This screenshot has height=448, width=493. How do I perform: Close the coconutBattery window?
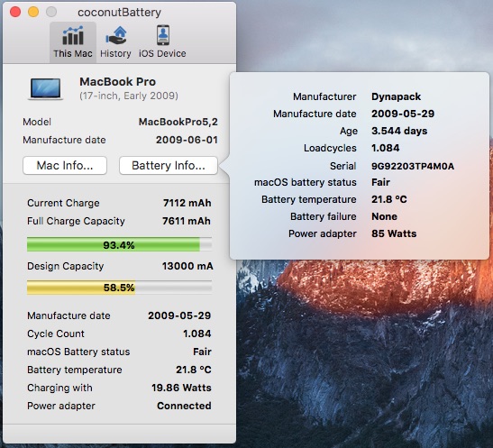pyautogui.click(x=15, y=12)
